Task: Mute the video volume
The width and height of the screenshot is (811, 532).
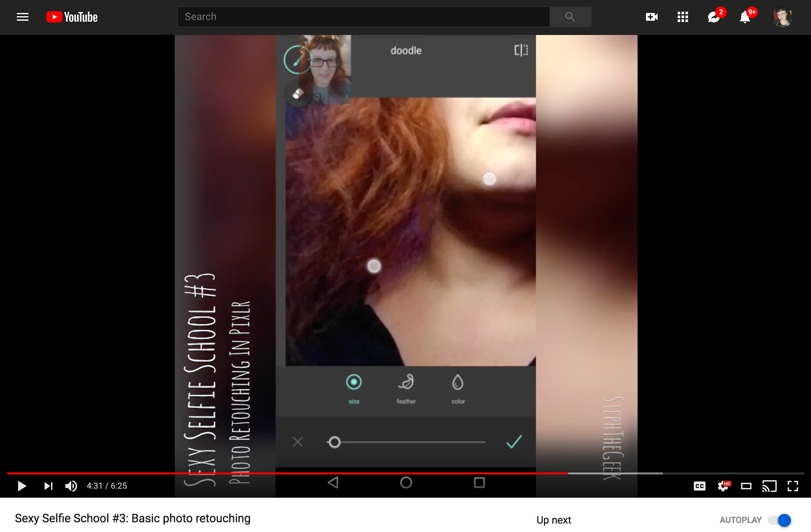Action: [71, 486]
